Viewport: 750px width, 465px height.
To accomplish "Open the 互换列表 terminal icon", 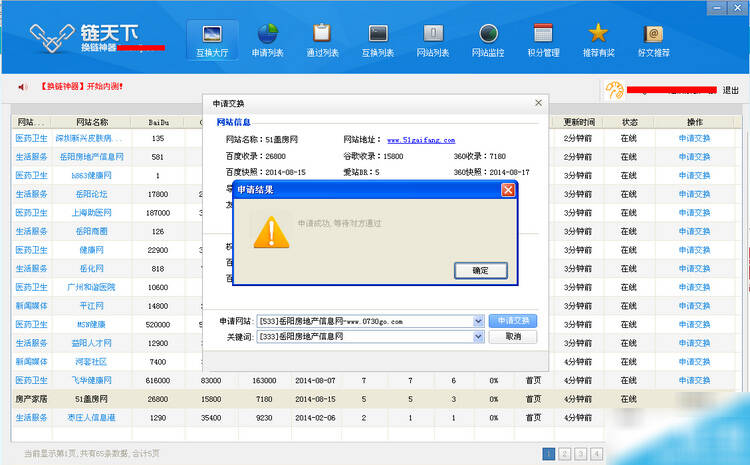I will point(377,40).
